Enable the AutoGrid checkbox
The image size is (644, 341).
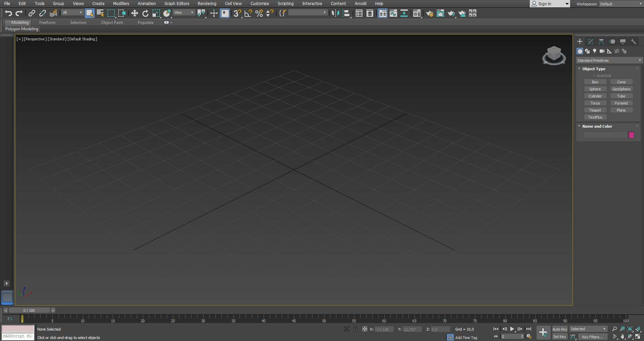point(594,76)
